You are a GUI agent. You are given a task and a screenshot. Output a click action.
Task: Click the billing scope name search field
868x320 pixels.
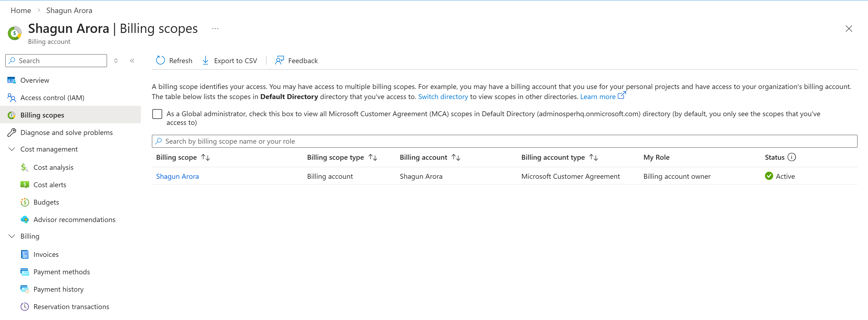(504, 141)
